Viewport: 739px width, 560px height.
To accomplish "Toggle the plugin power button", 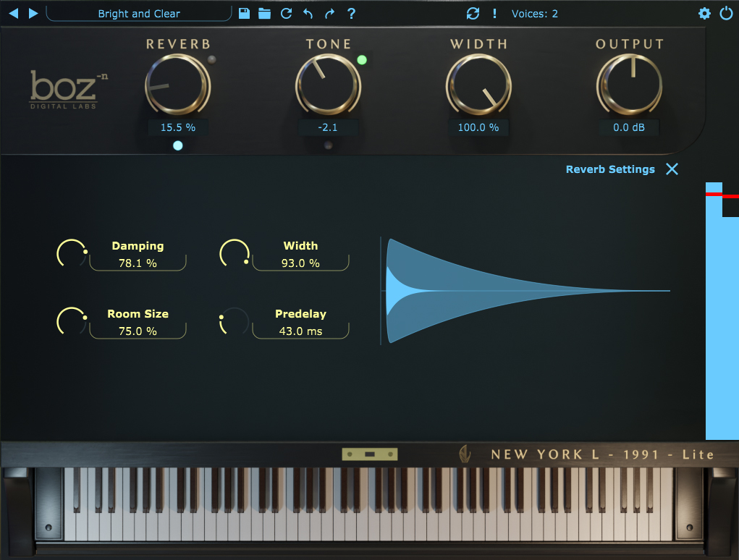I will coord(726,13).
